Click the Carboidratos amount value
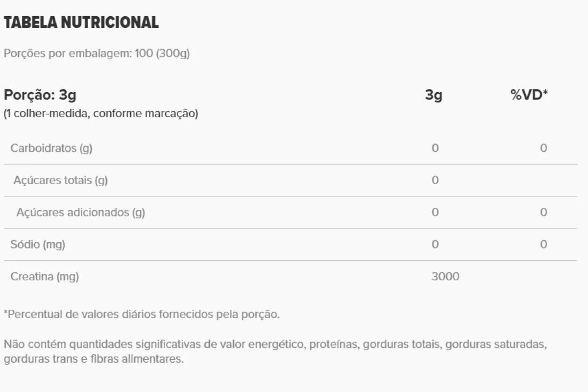The width and height of the screenshot is (588, 392). pyautogui.click(x=435, y=148)
